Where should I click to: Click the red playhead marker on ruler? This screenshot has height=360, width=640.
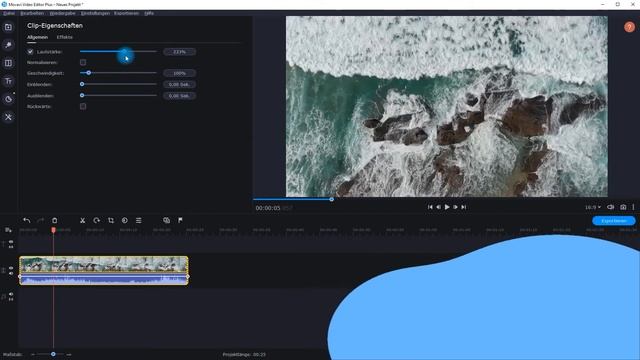pos(53,230)
